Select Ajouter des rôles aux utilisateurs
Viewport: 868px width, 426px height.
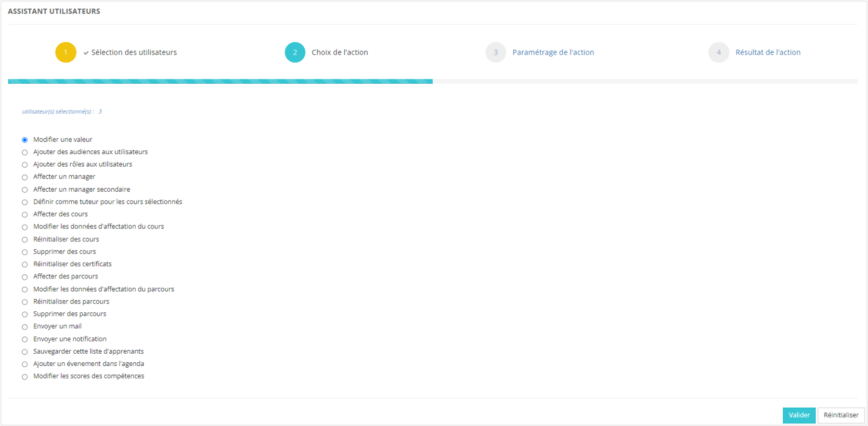tap(25, 165)
